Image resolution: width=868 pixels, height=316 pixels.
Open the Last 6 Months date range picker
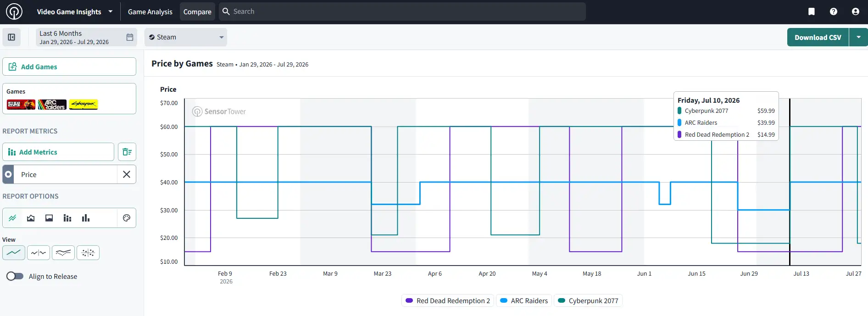86,37
